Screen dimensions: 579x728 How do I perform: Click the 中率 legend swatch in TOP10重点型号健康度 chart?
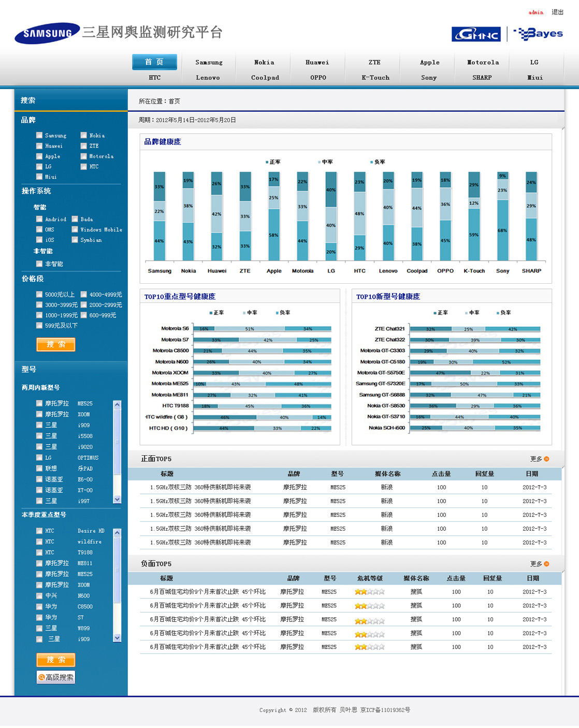[x=244, y=313]
